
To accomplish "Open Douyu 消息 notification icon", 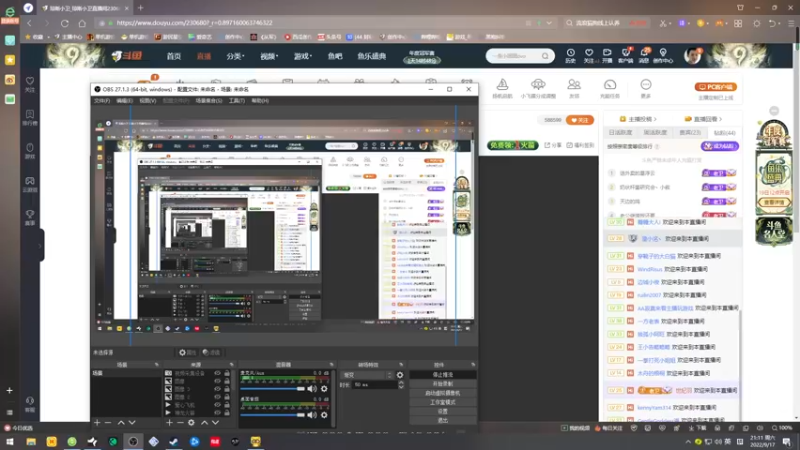I will pos(644,56).
